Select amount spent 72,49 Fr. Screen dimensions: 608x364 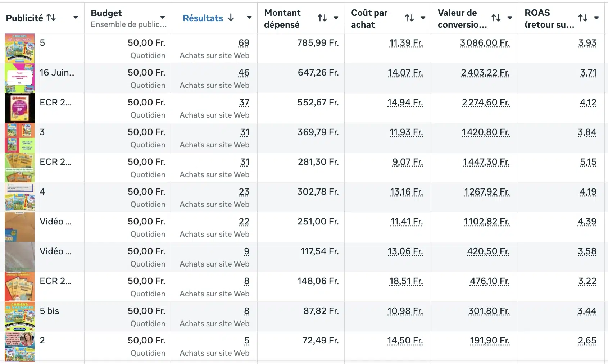point(321,341)
